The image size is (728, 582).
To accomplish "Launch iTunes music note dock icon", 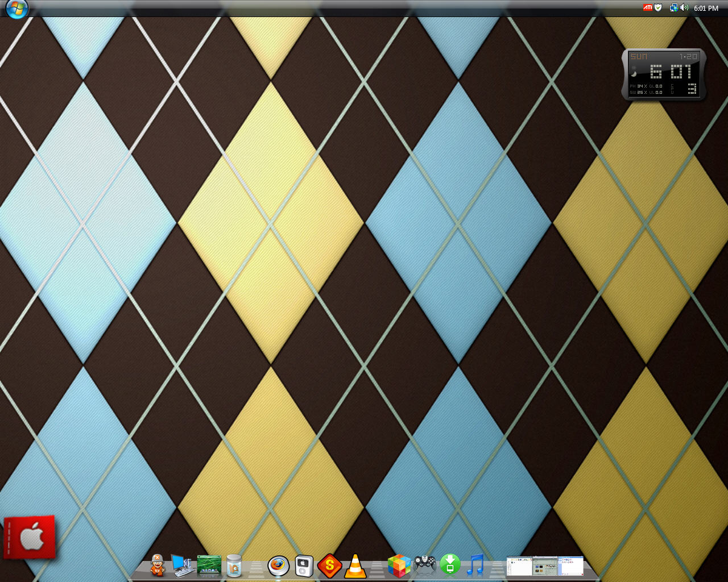I will pos(475,566).
